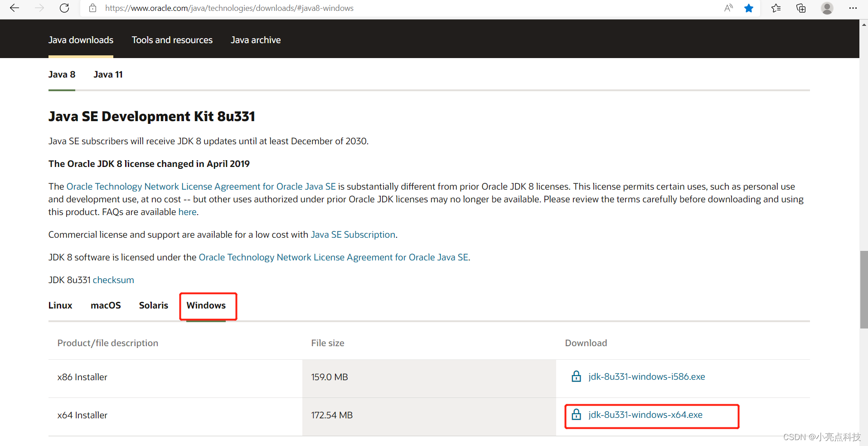Click lock icon beside jdk-8u331-windows-i586.exe
This screenshot has width=868, height=446.
(576, 377)
